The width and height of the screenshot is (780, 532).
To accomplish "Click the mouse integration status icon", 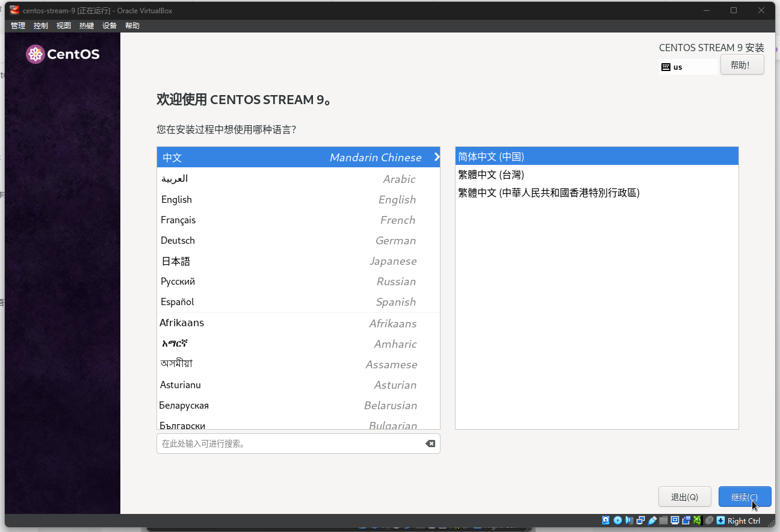I will pyautogui.click(x=709, y=521).
